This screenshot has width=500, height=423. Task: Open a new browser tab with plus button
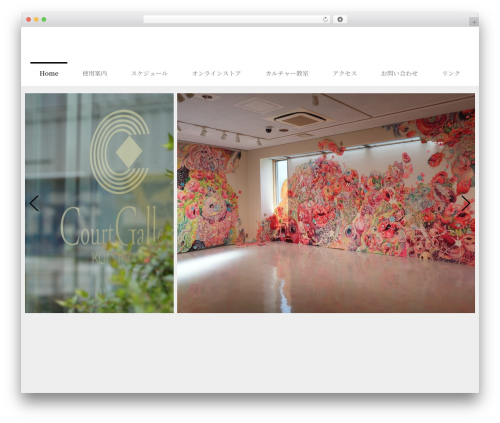474,22
